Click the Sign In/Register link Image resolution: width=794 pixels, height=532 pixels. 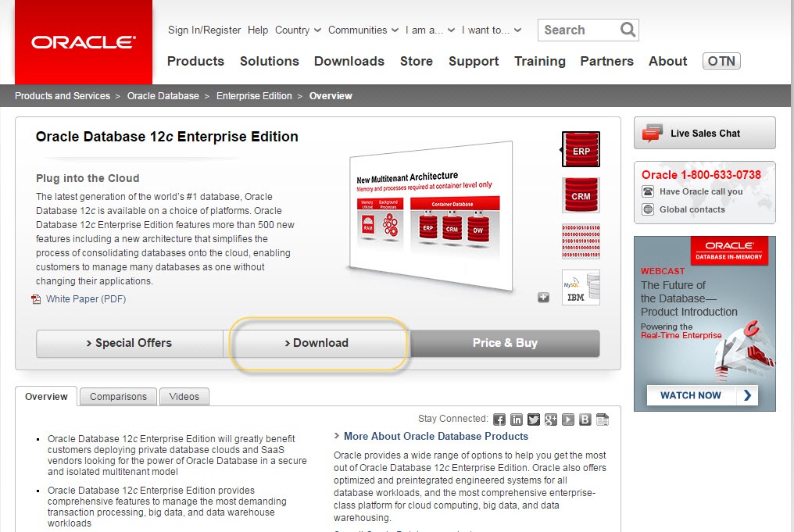(205, 30)
